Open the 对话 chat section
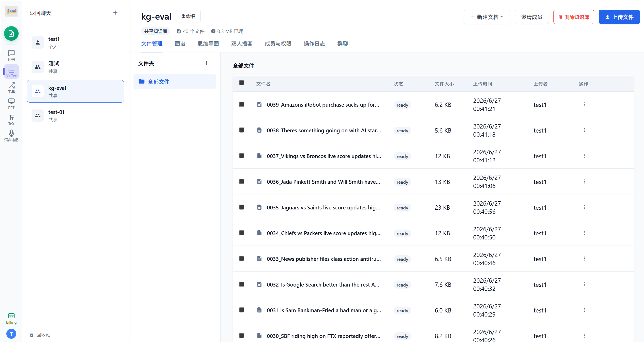Viewport: 644px width, 342px height. coord(11,55)
